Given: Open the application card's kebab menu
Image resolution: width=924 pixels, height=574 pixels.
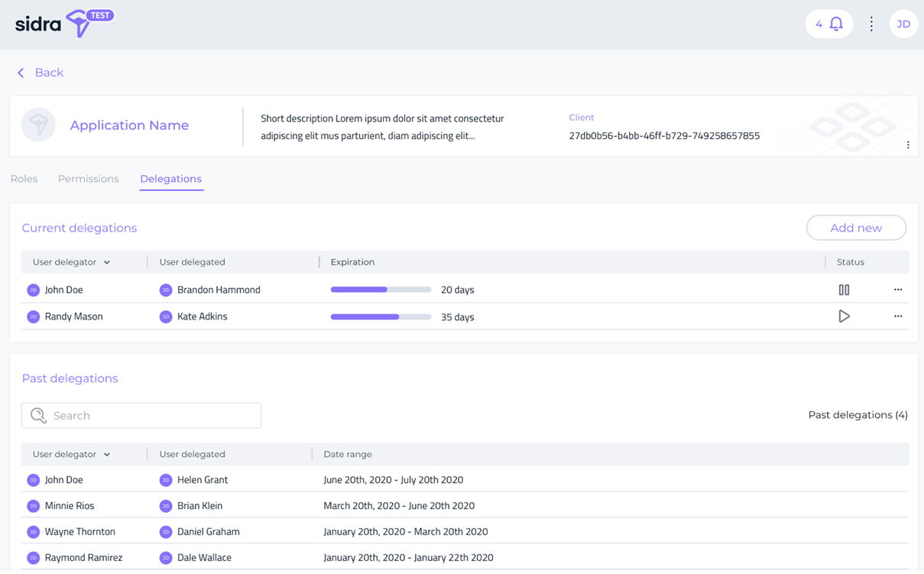Looking at the screenshot, I should tap(908, 145).
